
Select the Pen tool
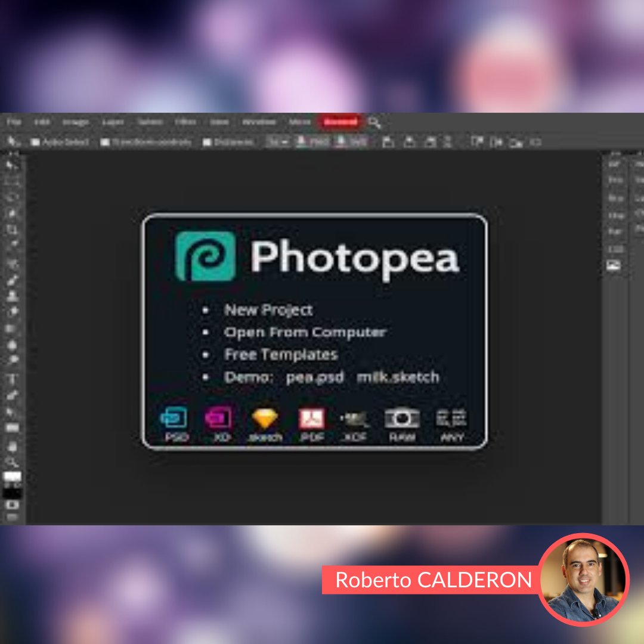click(x=12, y=395)
